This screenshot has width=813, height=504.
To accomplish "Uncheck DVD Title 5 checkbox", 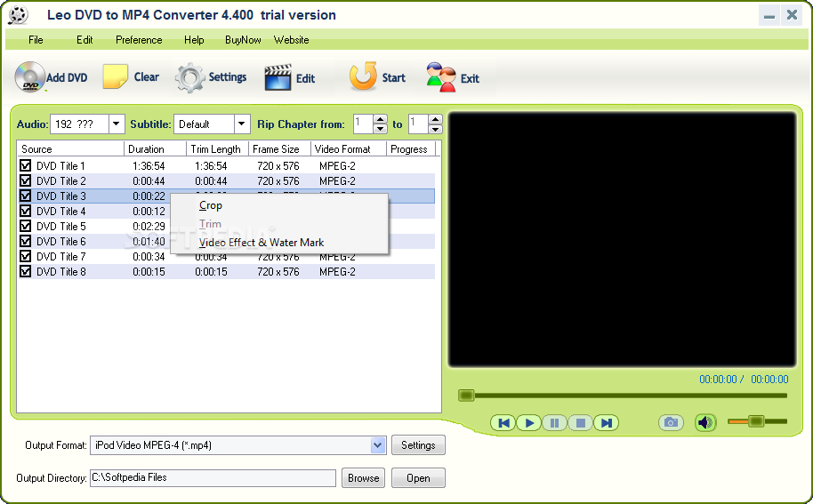I will 25,227.
